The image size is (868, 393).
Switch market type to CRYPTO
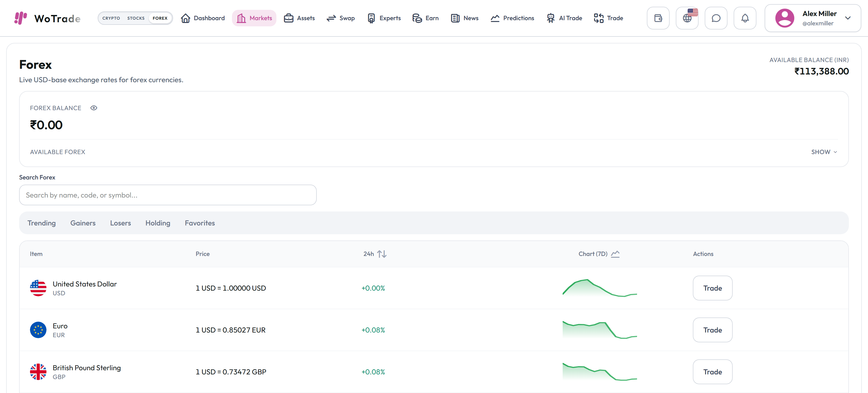[111, 18]
